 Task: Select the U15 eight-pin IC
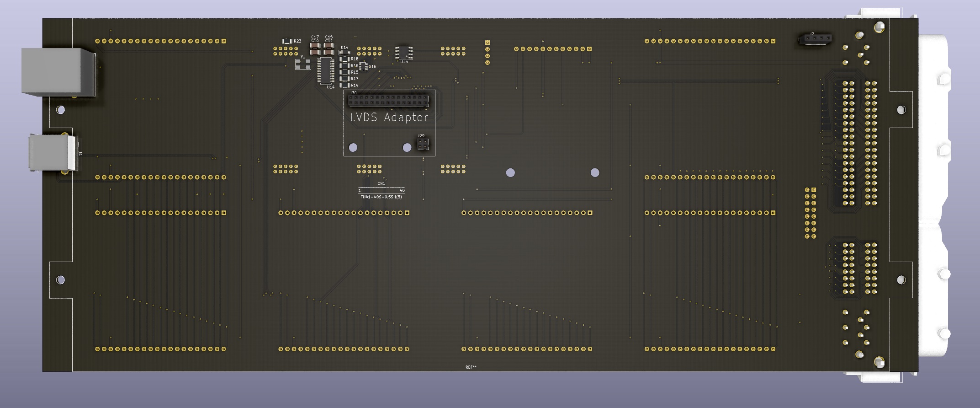pyautogui.click(x=404, y=52)
